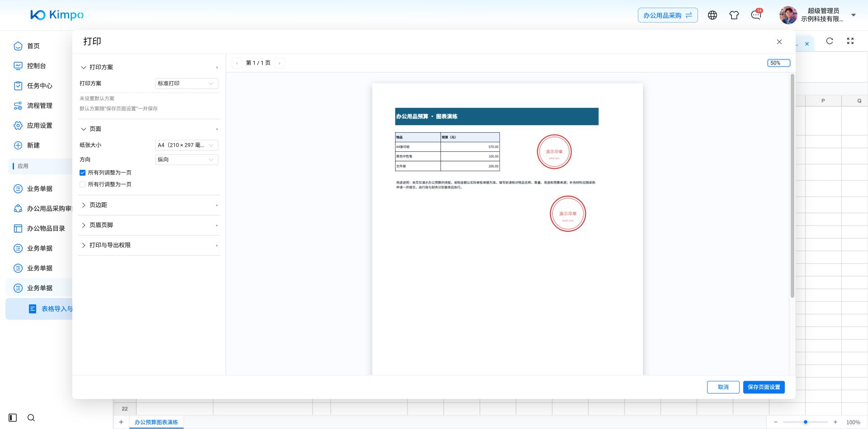
Task: Check 所有行调整为一页 checkbox
Action: (x=82, y=184)
